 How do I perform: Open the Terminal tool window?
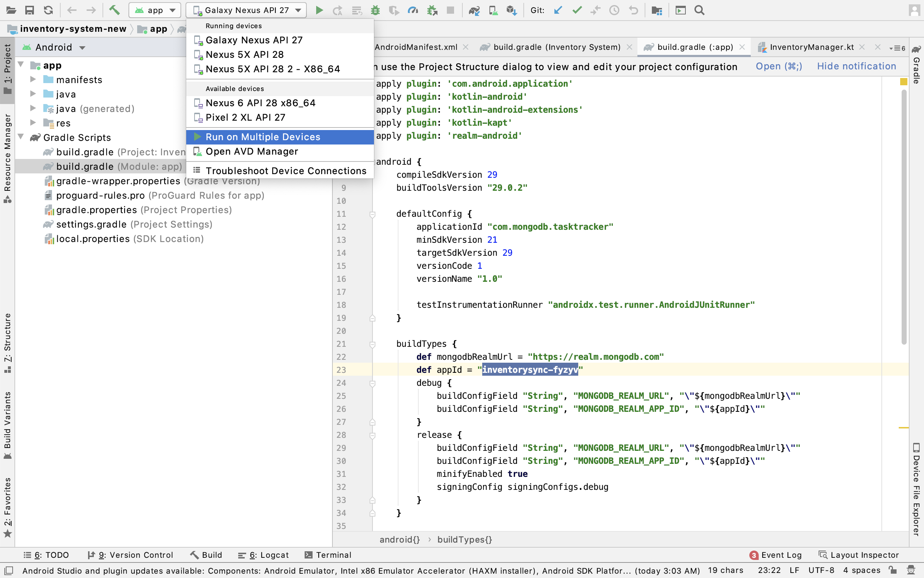click(328, 555)
